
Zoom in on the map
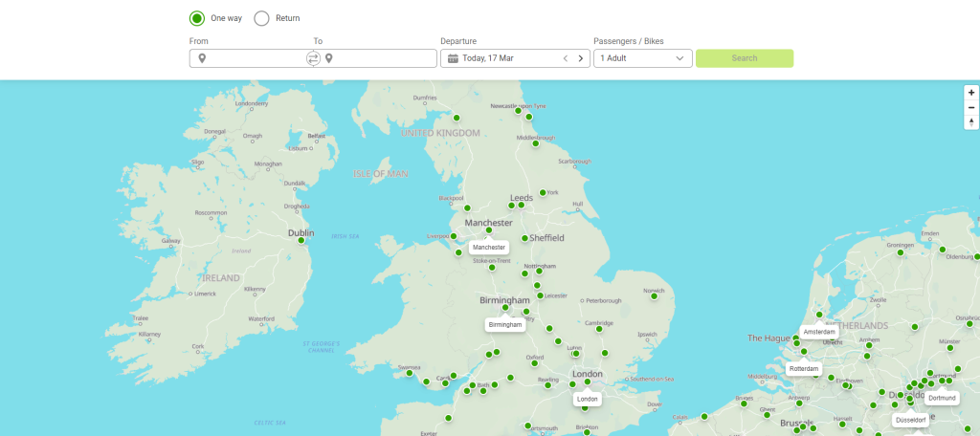[x=971, y=93]
